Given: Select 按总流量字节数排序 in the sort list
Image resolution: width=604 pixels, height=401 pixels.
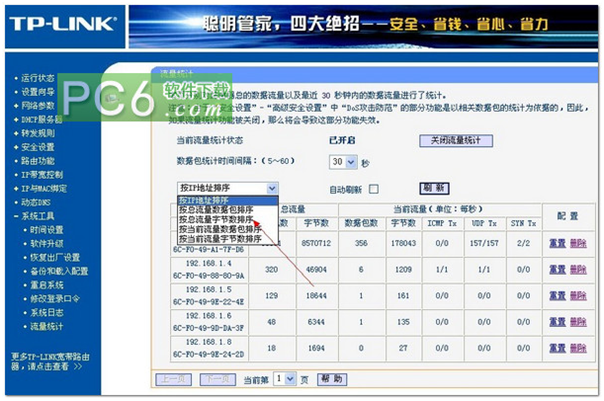Looking at the screenshot, I should pos(220,219).
